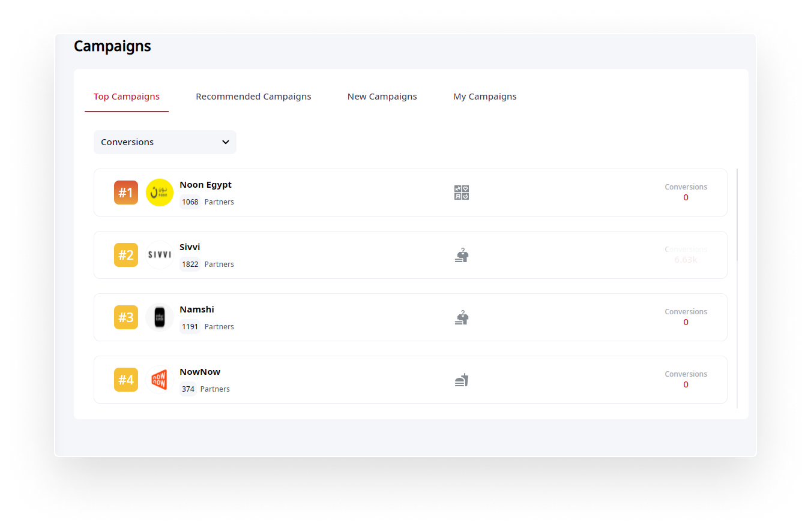
Task: Click Noon Egypt's category grid icon
Action: (x=462, y=193)
